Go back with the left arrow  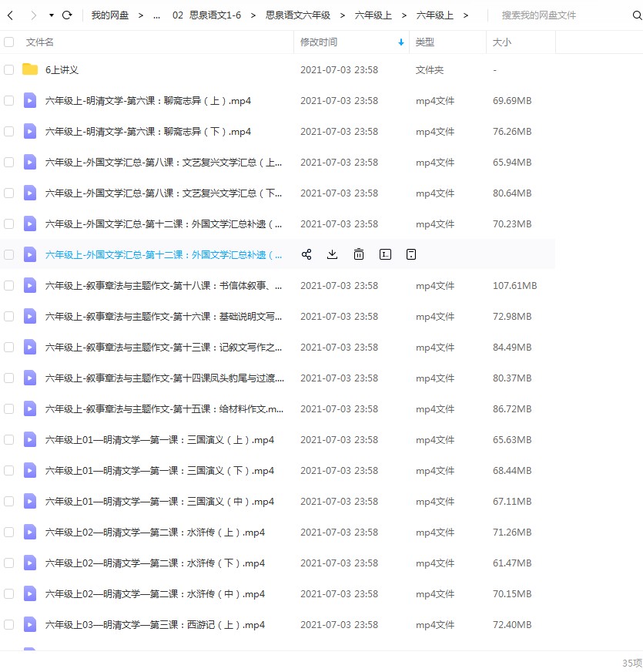(11, 15)
